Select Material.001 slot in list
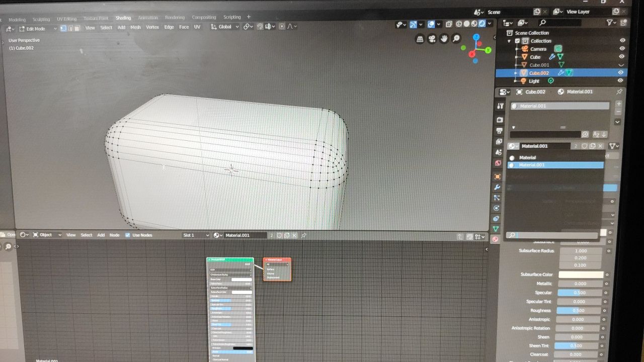644x362 pixels. point(560,106)
